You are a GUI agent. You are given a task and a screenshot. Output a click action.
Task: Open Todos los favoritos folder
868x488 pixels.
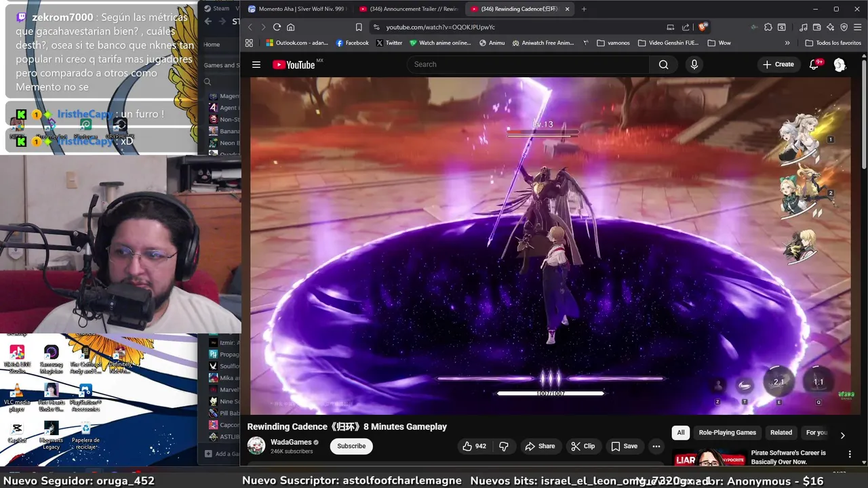pos(833,43)
